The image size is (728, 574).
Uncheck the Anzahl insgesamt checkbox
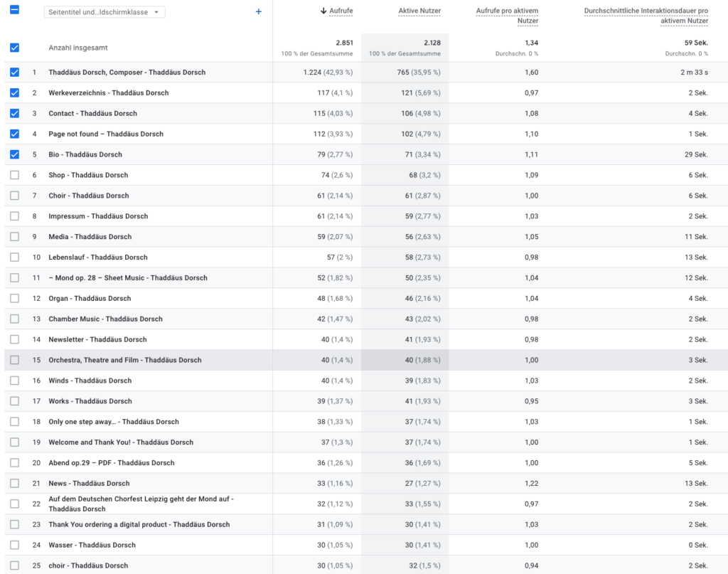pyautogui.click(x=14, y=48)
